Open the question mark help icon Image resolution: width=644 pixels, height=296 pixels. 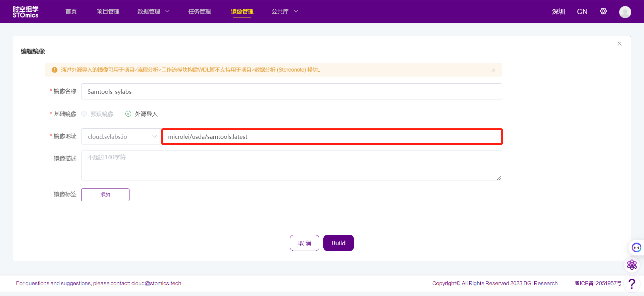coord(632,284)
